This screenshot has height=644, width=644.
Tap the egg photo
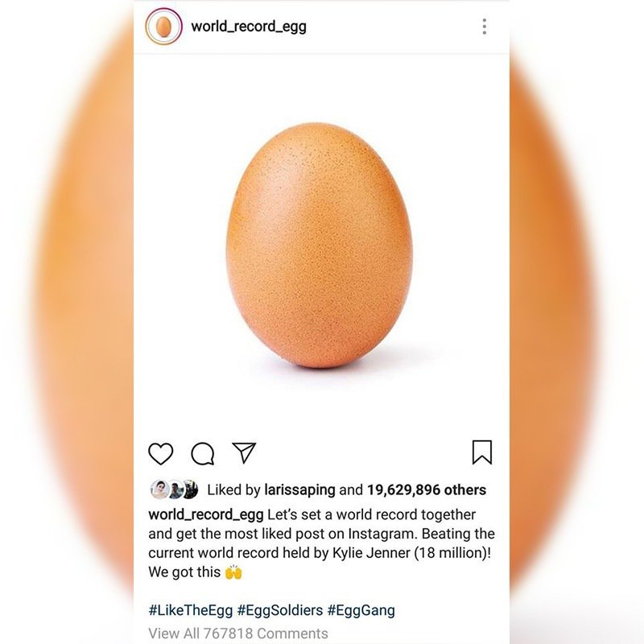[x=321, y=246]
